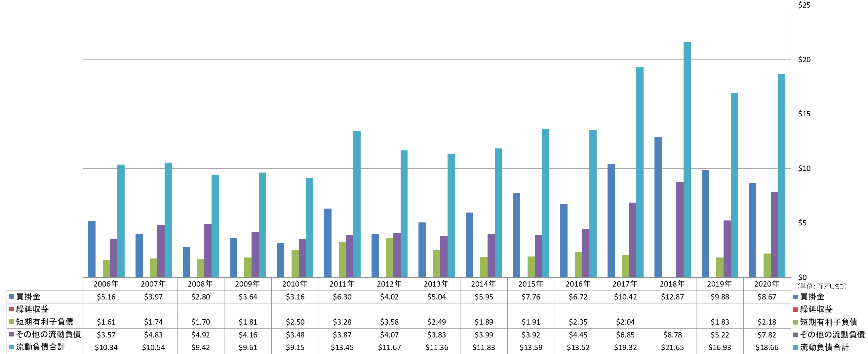Select the 短期有利子負債 entry in right legend
This screenshot has width=868, height=354.
tap(826, 322)
